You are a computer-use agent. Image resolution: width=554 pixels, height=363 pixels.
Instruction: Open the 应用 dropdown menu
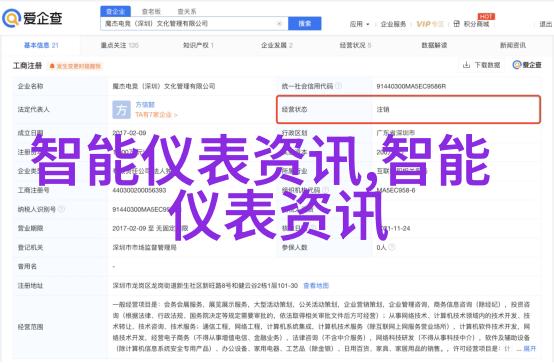[359, 24]
